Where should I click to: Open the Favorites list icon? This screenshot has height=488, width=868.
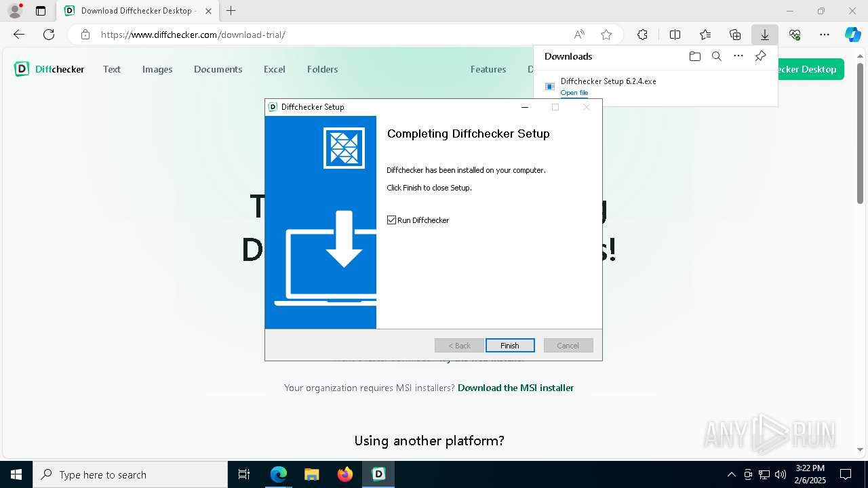(x=705, y=35)
